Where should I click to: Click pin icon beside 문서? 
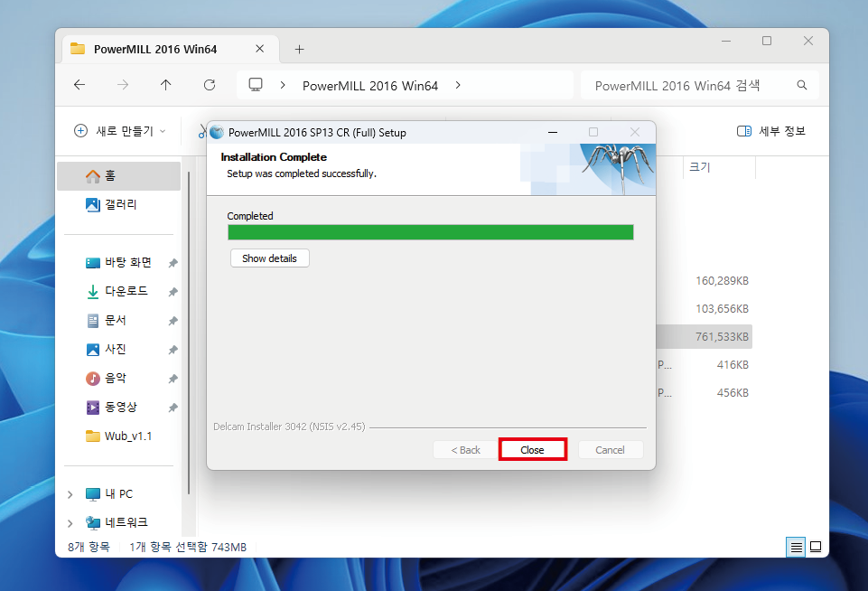pyautogui.click(x=173, y=321)
